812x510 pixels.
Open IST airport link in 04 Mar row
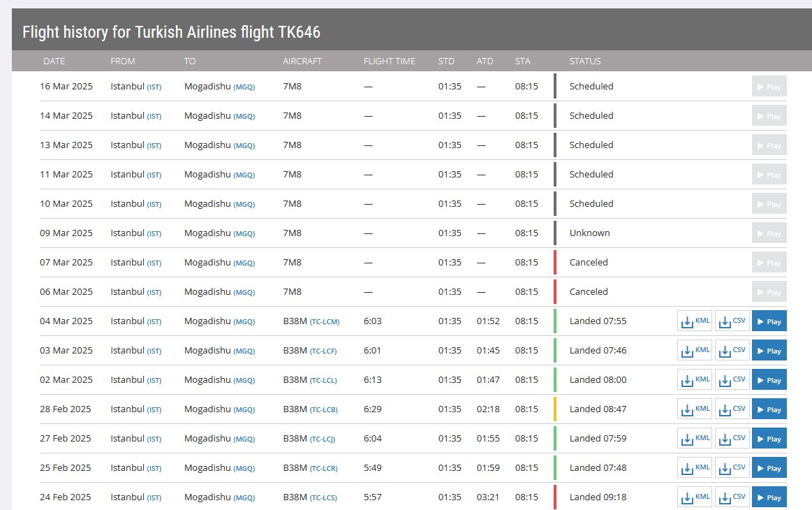coord(154,322)
